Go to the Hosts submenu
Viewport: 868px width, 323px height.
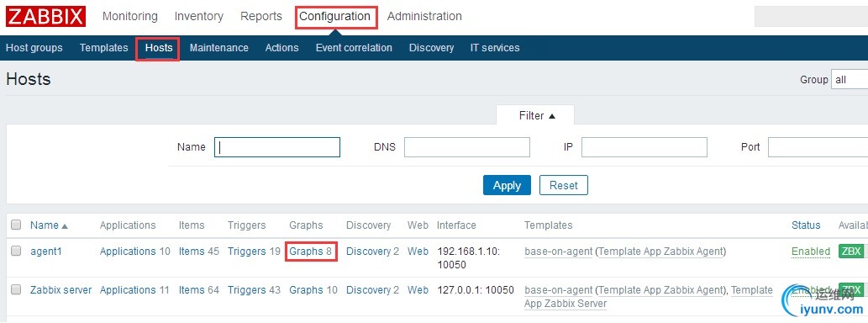coord(159,48)
